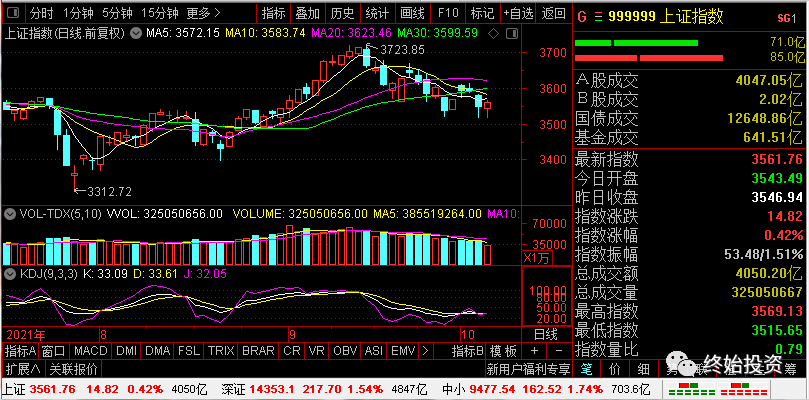809x400 pixels.
Task: Add stock with +自选
Action: pyautogui.click(x=518, y=12)
